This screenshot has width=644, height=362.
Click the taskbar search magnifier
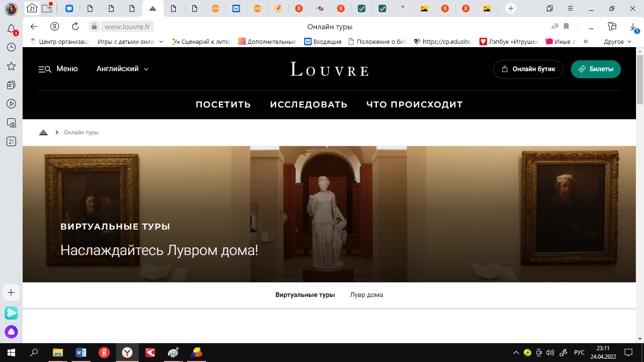[34, 353]
